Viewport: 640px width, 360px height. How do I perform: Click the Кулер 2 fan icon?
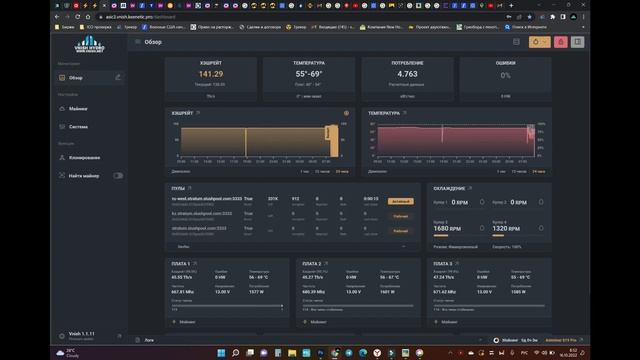pos(541,202)
